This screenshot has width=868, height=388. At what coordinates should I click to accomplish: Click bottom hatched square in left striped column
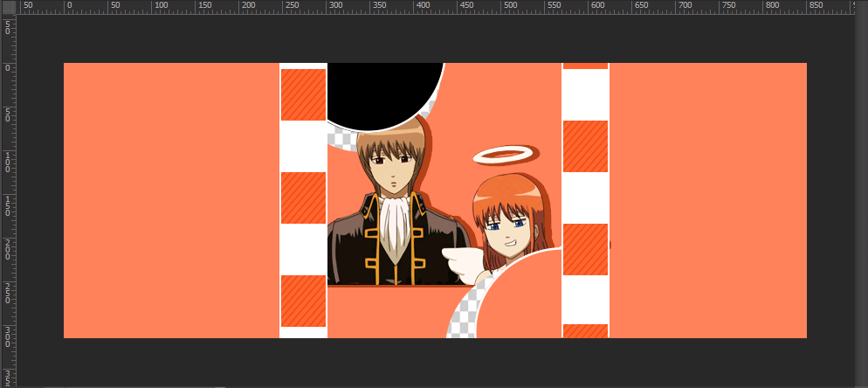click(x=303, y=301)
